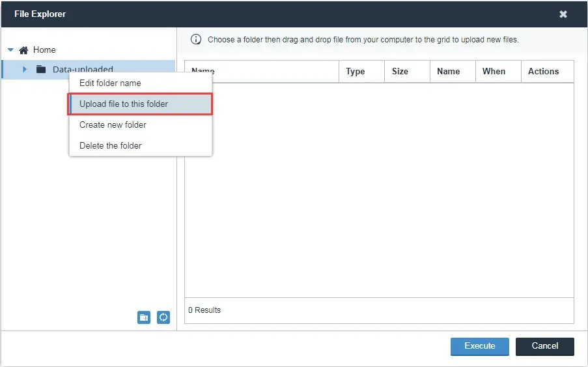Click the Home icon in folder tree
Viewport: 588px width, 367px height.
pos(23,50)
